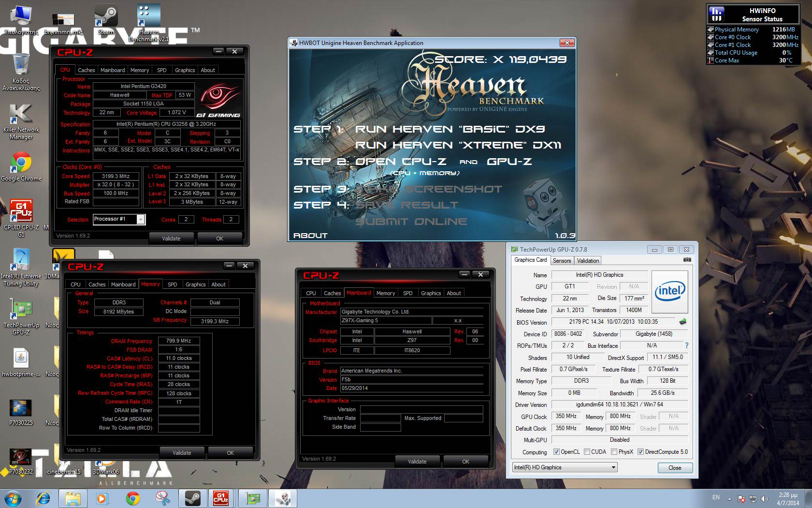Click the GPU-Z BIOS save chip icon
The height and width of the screenshot is (508, 812).
[x=683, y=321]
